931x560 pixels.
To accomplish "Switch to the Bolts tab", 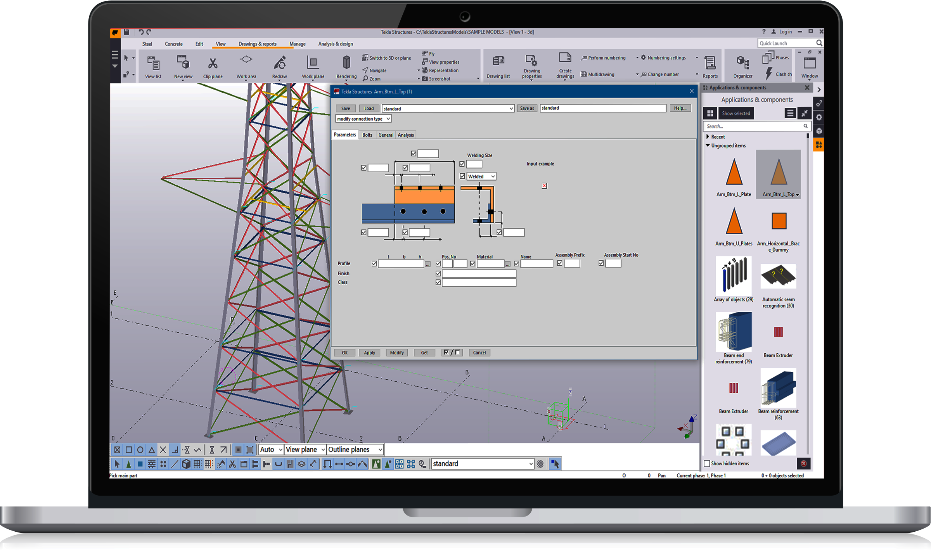I will (x=367, y=135).
